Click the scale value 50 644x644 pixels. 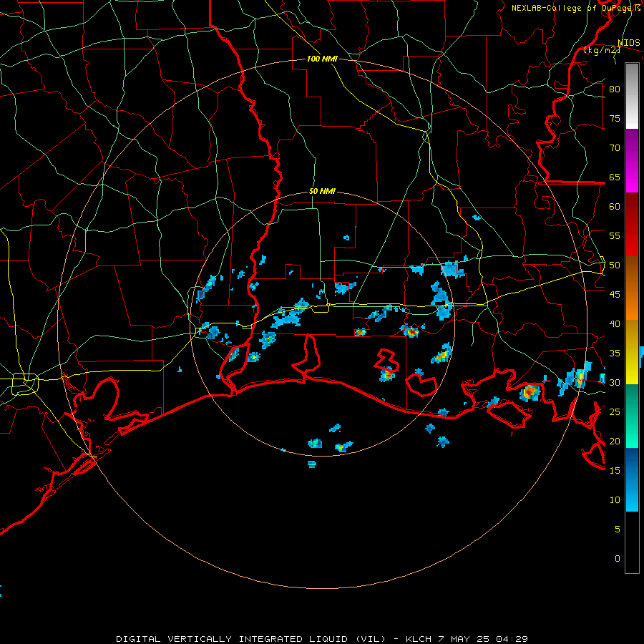(x=615, y=265)
